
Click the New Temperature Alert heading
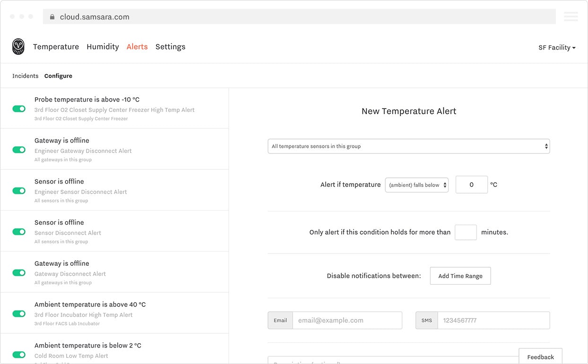coord(409,111)
